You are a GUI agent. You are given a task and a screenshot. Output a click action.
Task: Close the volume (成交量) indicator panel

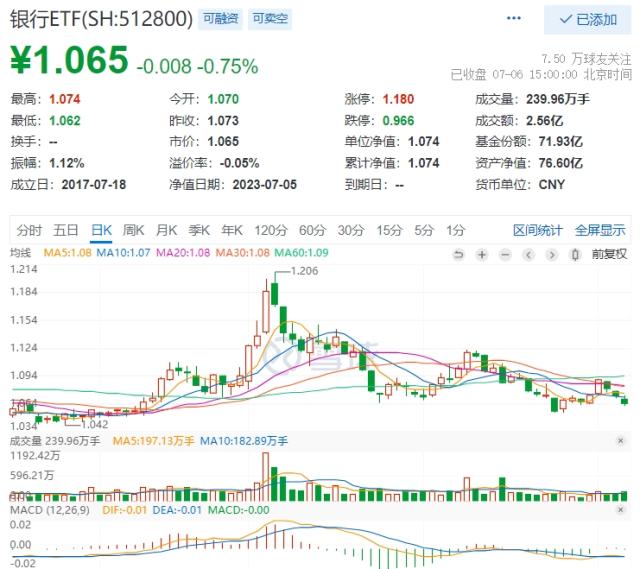click(x=620, y=441)
